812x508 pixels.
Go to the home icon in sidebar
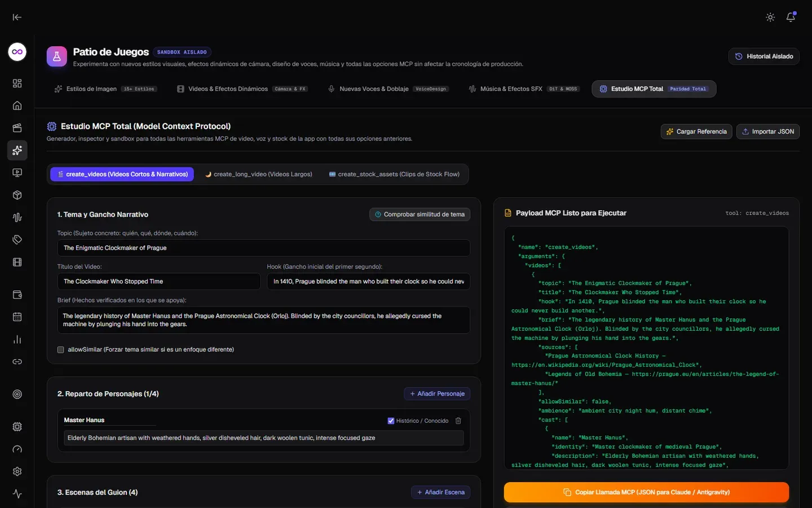tap(17, 106)
